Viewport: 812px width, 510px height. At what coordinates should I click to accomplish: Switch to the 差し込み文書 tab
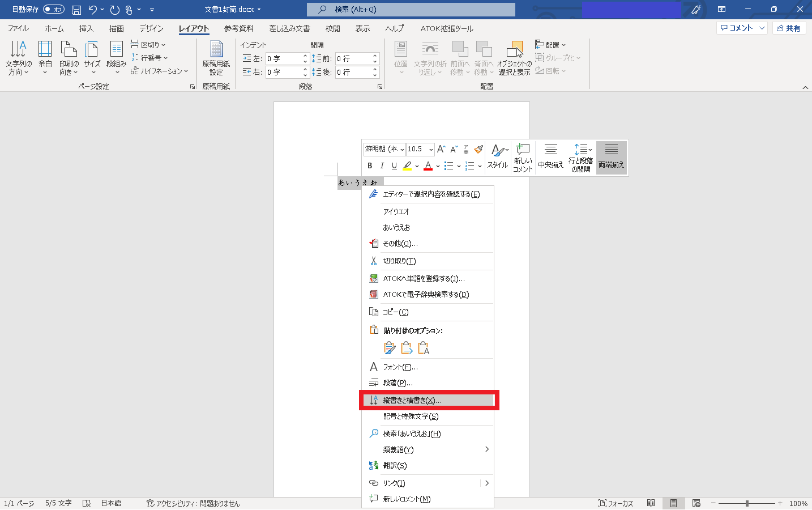pos(289,28)
